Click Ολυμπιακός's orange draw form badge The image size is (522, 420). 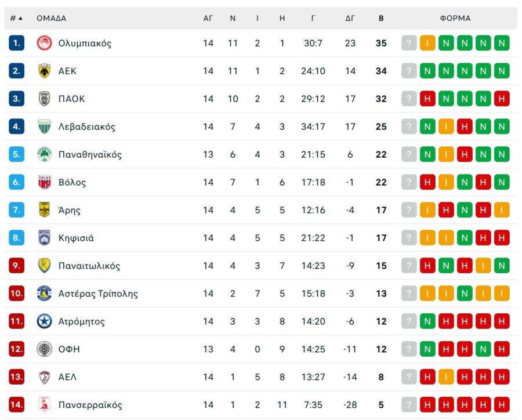tap(427, 43)
